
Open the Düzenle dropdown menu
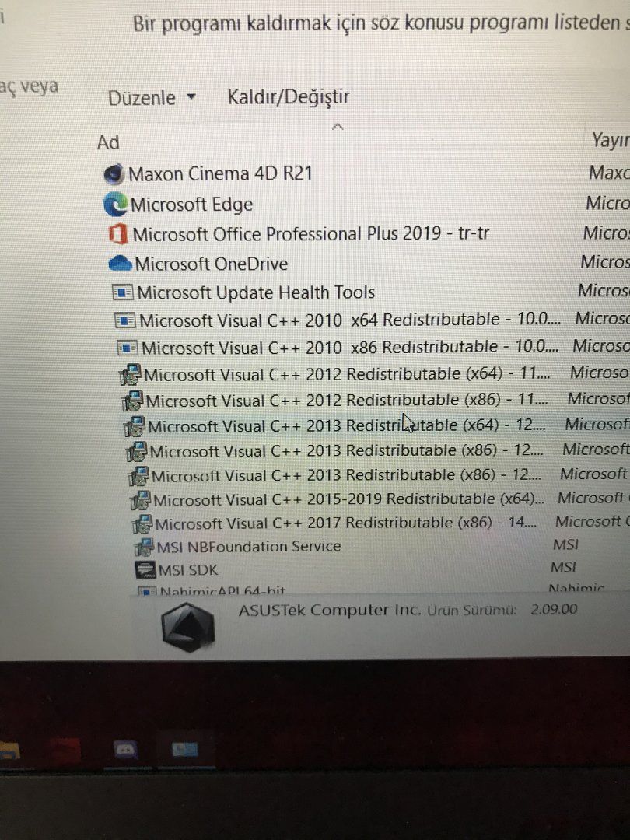[152, 98]
